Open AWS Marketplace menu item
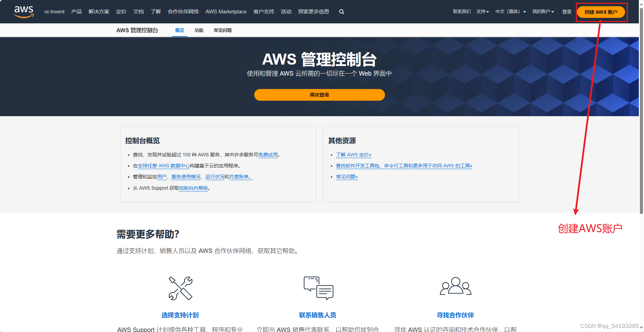Image resolution: width=644 pixels, height=332 pixels. [x=226, y=12]
